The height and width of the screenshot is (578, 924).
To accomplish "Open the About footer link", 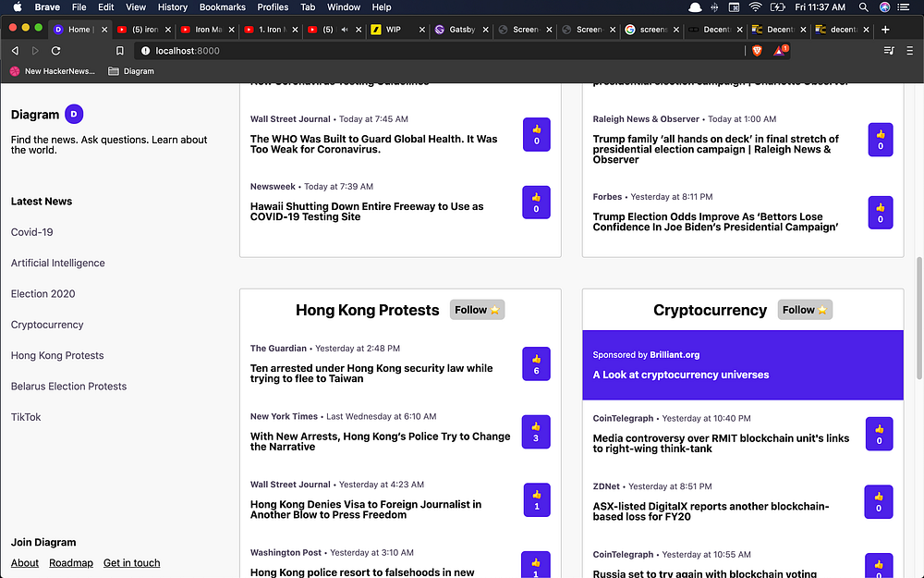I will [25, 562].
